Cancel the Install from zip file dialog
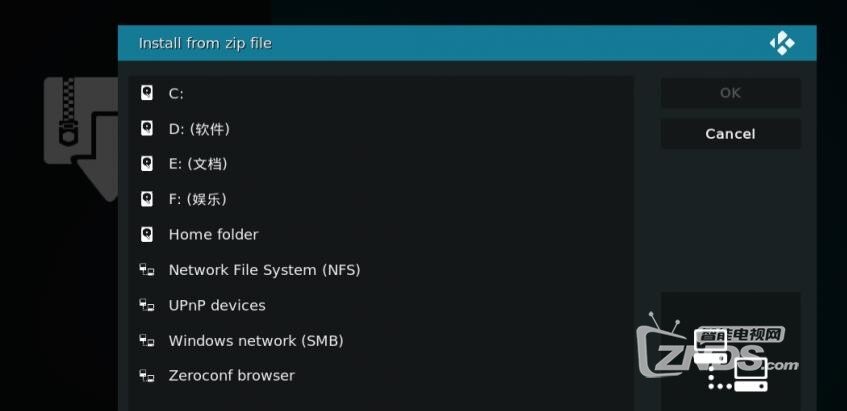The height and width of the screenshot is (411, 847). coord(730,134)
